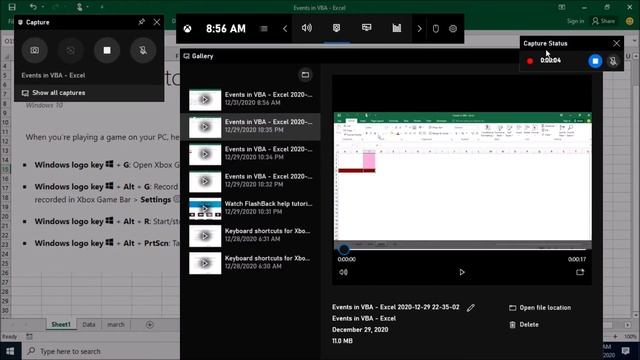Close the Capture widget
The width and height of the screenshot is (640, 360).
pos(157,22)
